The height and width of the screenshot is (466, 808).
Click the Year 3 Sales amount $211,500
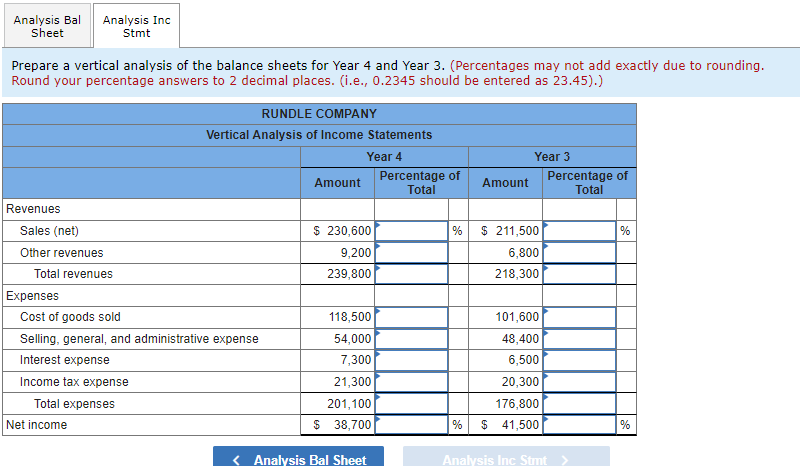(510, 231)
